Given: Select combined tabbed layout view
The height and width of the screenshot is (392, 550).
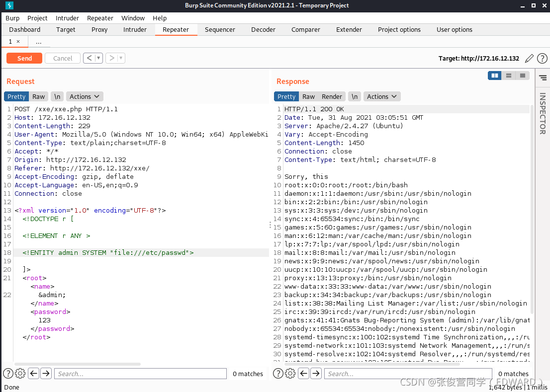Looking at the screenshot, I should tap(523, 76).
